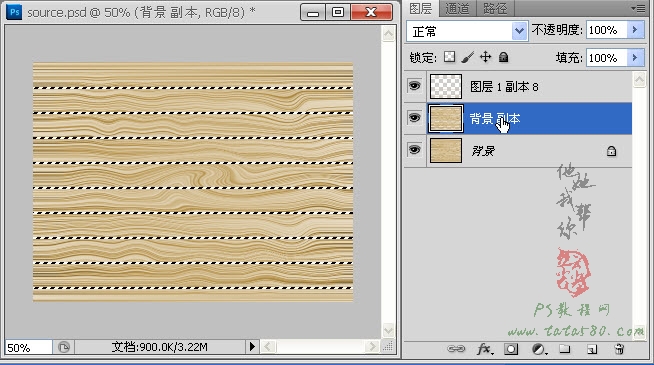This screenshot has width=654, height=365.
Task: Toggle lock transparent pixels icon
Action: click(x=449, y=57)
